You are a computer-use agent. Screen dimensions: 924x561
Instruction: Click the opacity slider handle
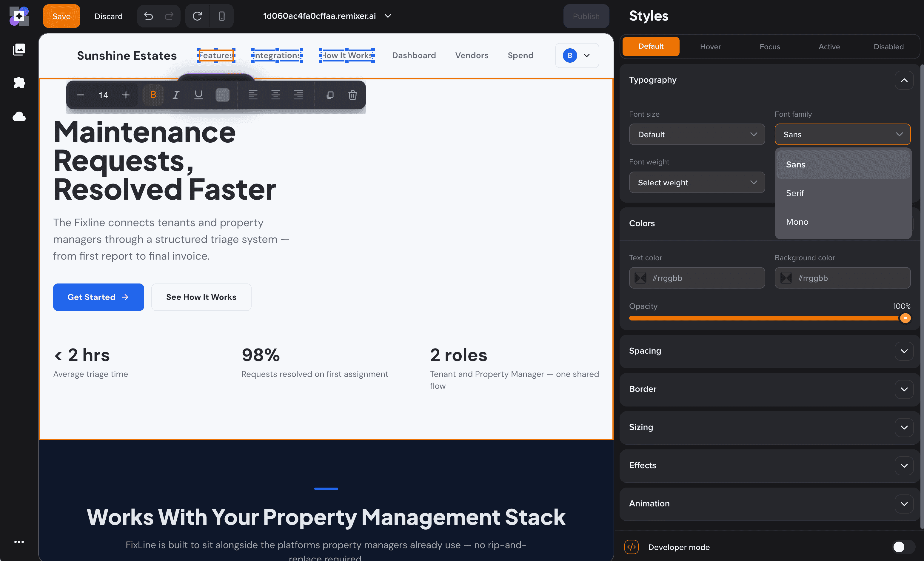[x=905, y=318]
